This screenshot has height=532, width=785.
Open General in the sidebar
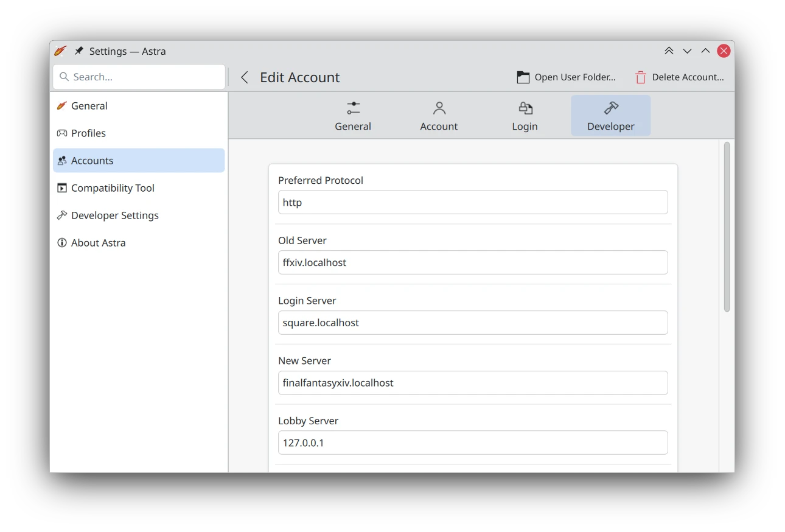(139, 106)
